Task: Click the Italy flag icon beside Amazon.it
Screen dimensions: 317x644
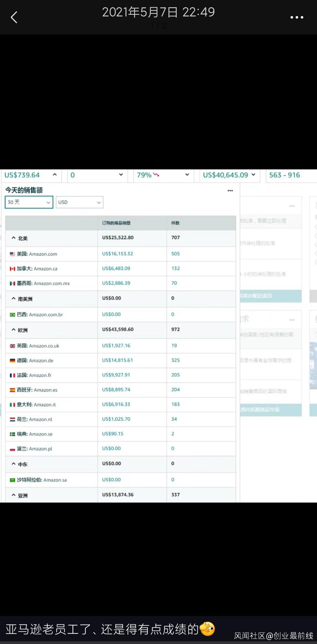Action: tap(12, 405)
